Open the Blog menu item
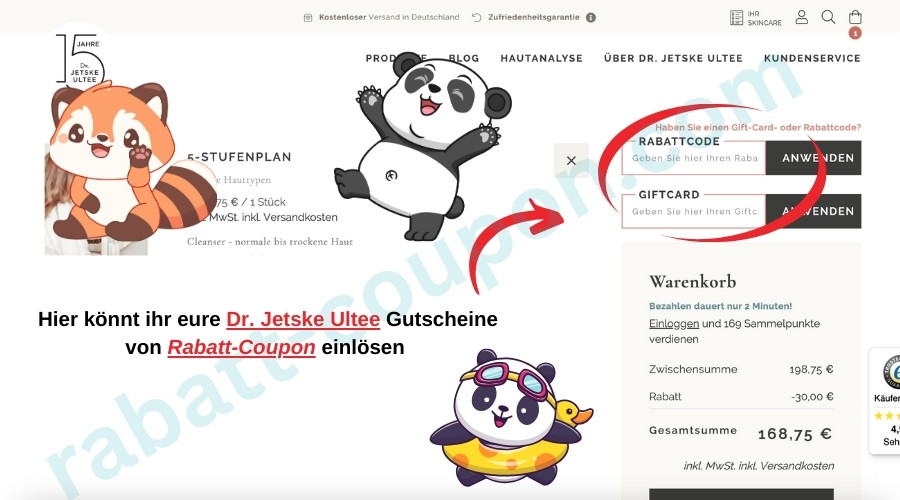The width and height of the screenshot is (900, 500). pyautogui.click(x=464, y=58)
